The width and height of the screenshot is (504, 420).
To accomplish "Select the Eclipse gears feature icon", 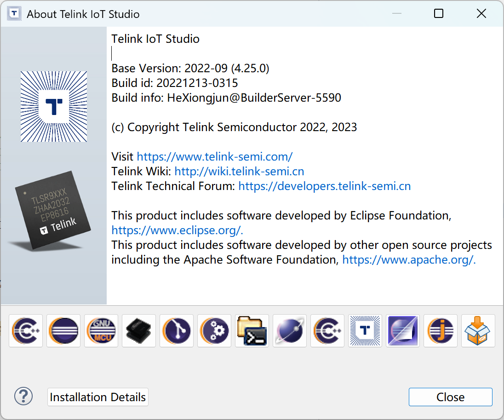I will tap(214, 331).
